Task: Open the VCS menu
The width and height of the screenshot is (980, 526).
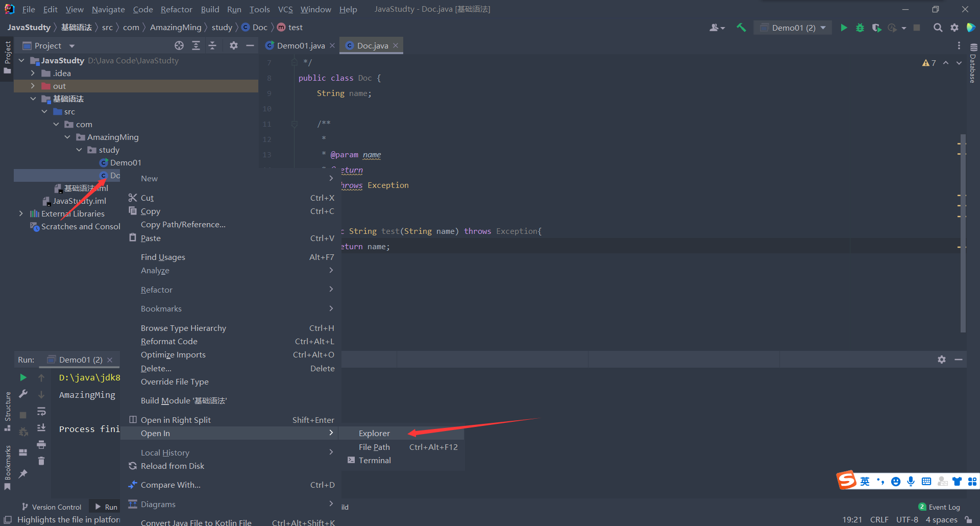Action: pyautogui.click(x=285, y=9)
